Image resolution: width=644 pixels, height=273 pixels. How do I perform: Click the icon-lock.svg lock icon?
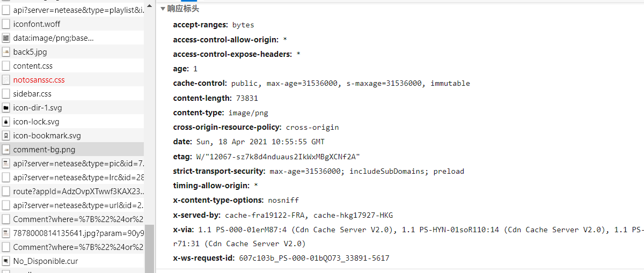click(x=6, y=122)
